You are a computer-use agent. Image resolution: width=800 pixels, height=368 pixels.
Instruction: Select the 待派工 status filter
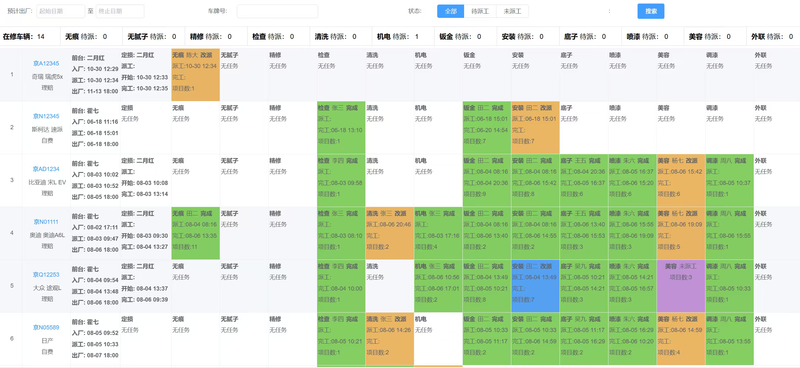(480, 11)
